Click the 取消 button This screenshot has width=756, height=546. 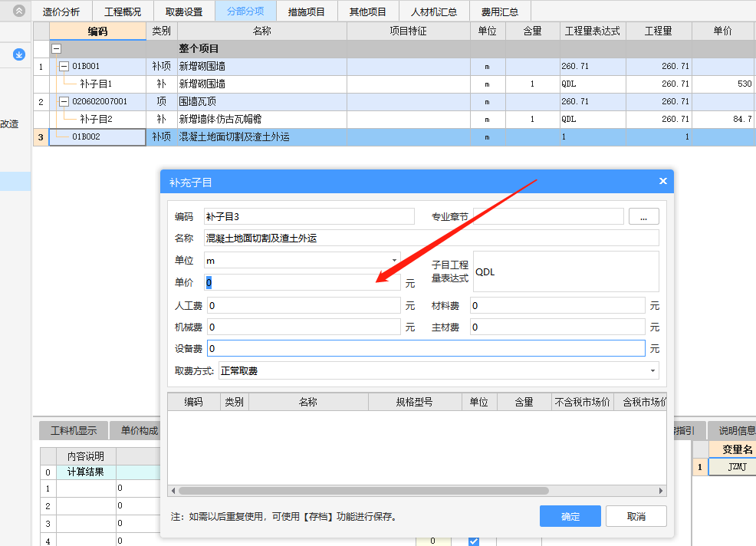[636, 516]
